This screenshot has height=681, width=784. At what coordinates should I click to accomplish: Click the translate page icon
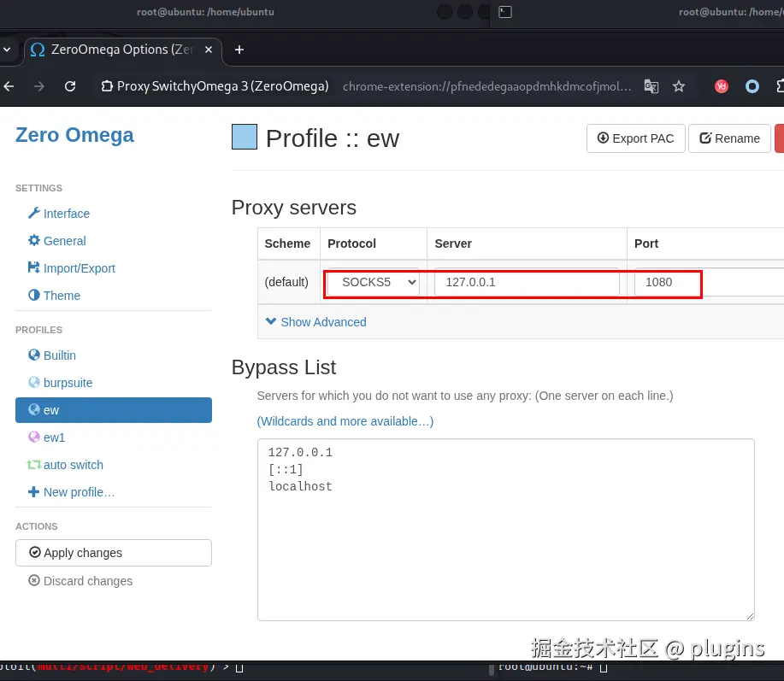coord(651,86)
